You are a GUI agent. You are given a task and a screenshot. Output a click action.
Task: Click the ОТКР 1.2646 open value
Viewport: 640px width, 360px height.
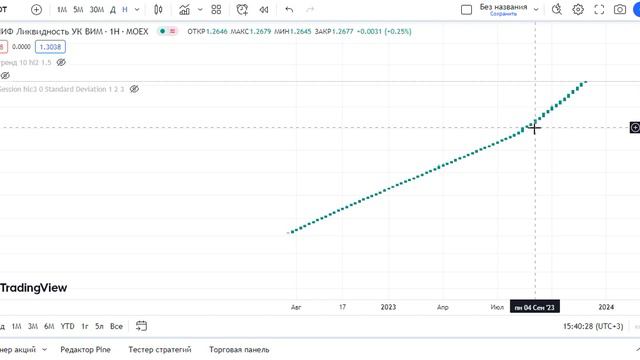pyautogui.click(x=207, y=31)
